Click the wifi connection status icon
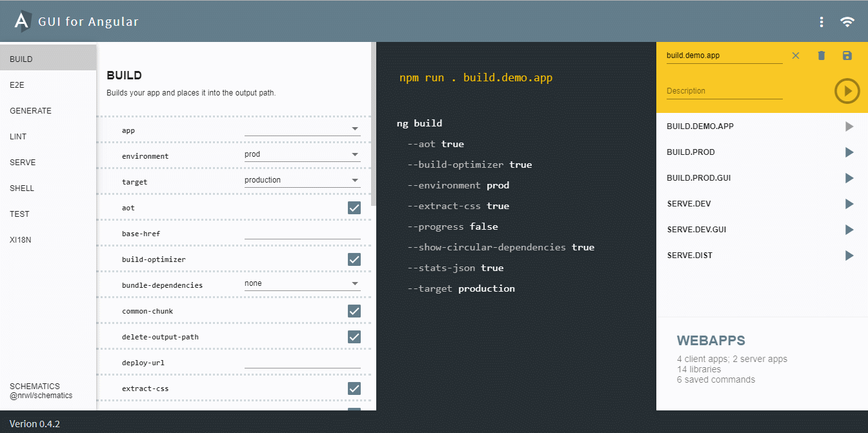The width and height of the screenshot is (868, 433). pyautogui.click(x=847, y=22)
